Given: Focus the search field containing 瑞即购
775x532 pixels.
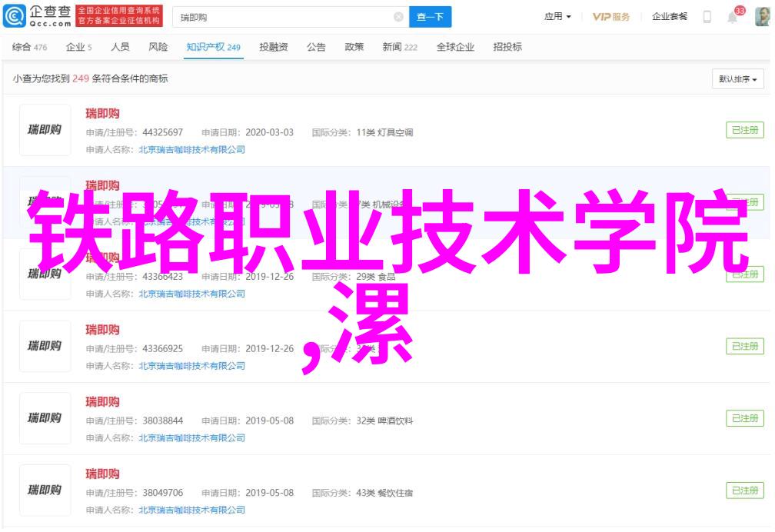Looking at the screenshot, I should [x=291, y=18].
